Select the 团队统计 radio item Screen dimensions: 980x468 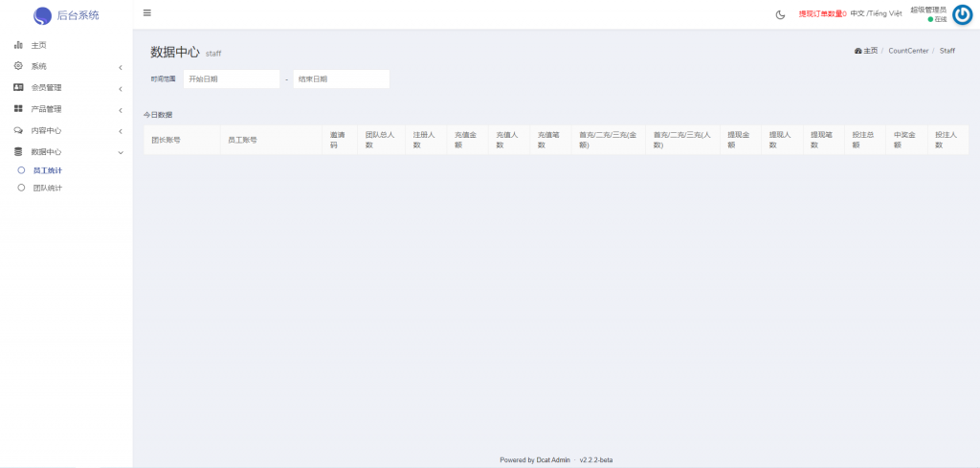21,189
